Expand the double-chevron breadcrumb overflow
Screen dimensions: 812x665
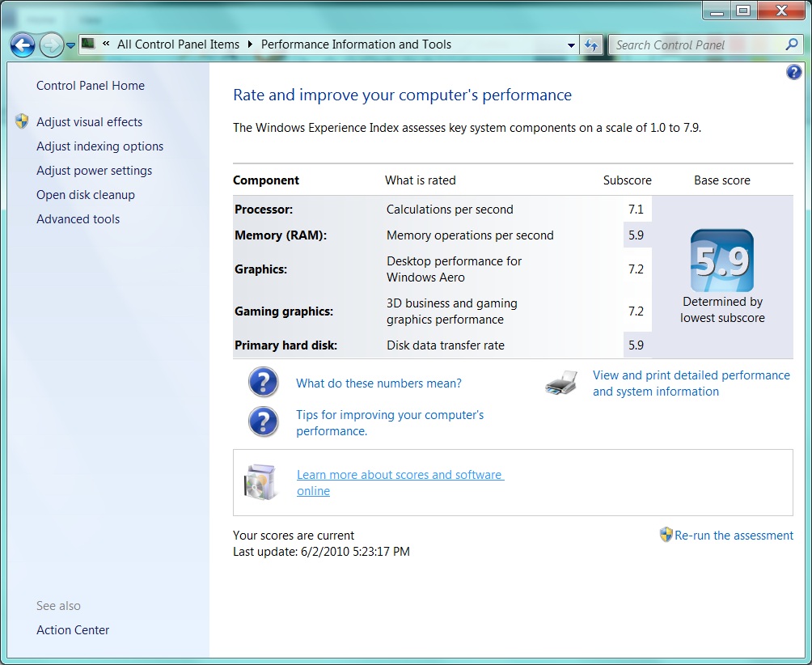tap(106, 44)
